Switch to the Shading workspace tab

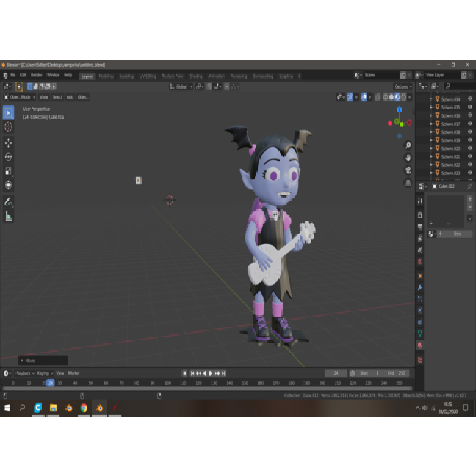tap(196, 76)
